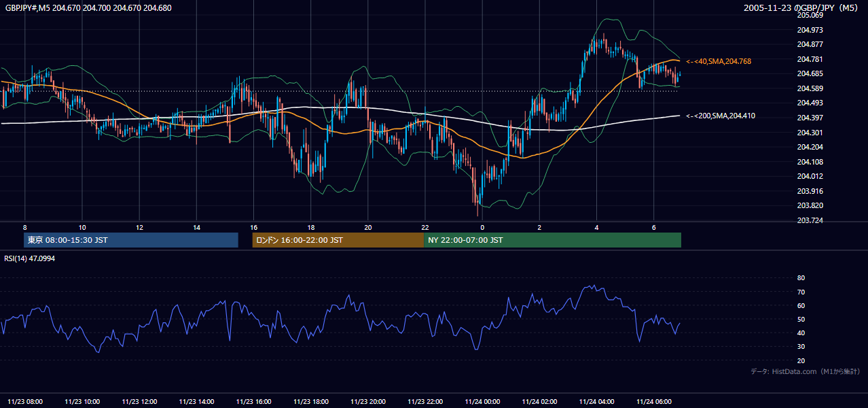Image resolution: width=868 pixels, height=408 pixels.
Task: Click the 11/23 14:00 date axis label
Action: (196, 402)
